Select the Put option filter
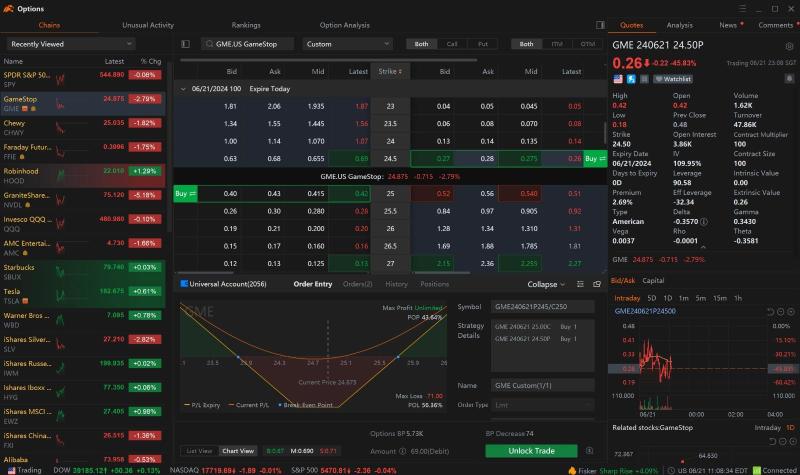The height and width of the screenshot is (475, 800). [x=482, y=44]
